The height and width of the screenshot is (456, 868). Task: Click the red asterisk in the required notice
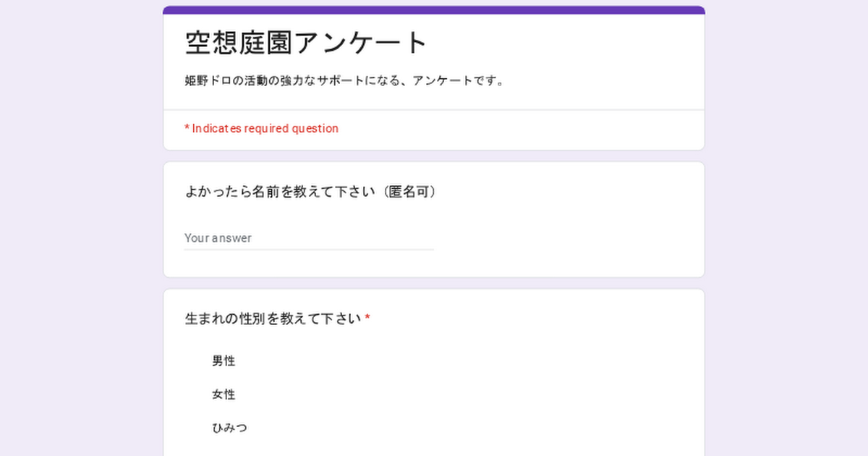tap(187, 128)
